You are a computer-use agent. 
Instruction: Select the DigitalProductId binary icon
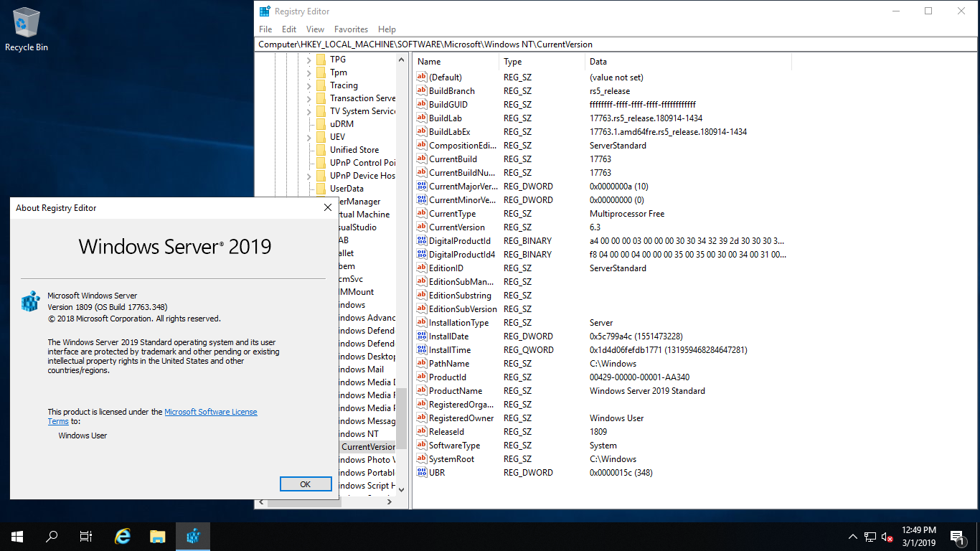point(422,241)
